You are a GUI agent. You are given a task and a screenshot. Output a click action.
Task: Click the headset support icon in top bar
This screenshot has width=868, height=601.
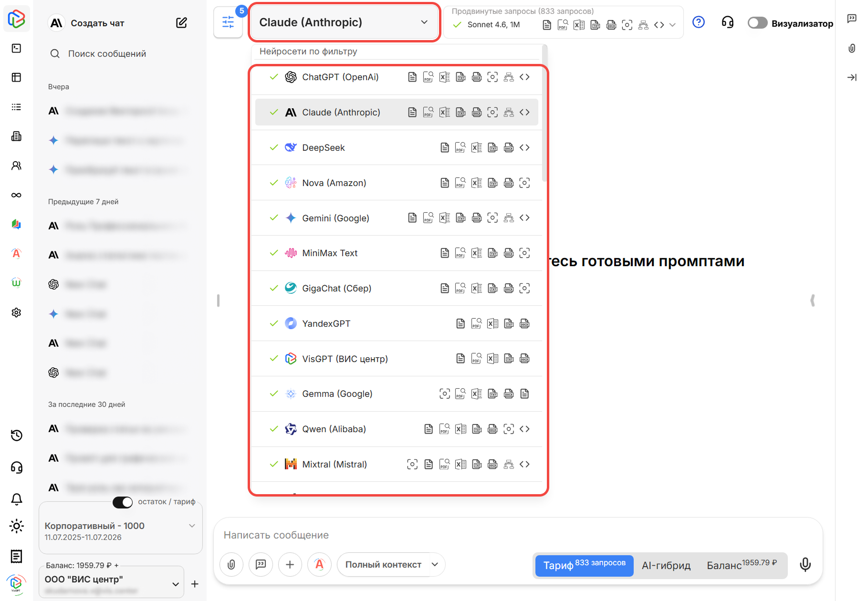727,22
